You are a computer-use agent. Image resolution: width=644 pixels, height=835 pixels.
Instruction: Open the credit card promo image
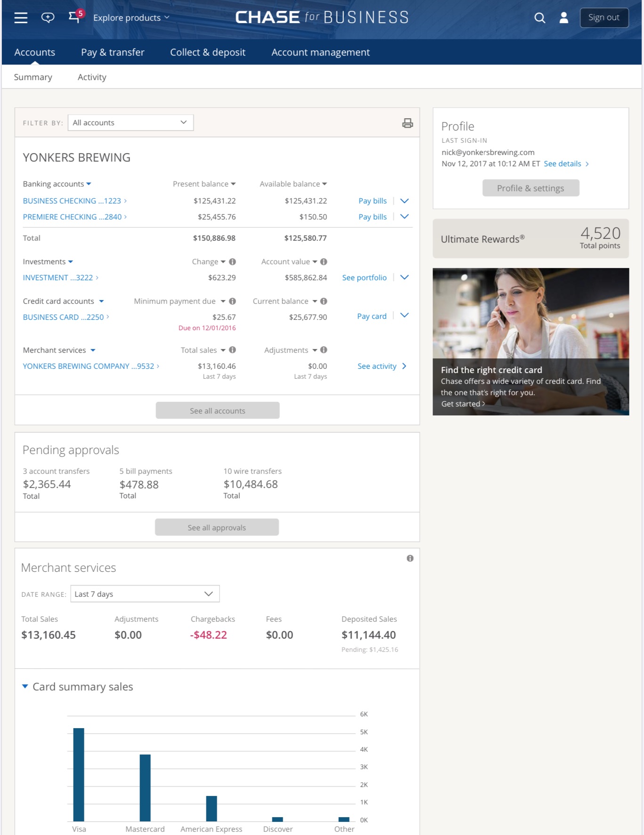click(530, 341)
